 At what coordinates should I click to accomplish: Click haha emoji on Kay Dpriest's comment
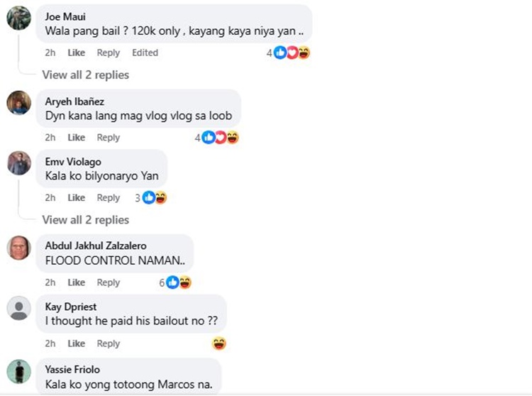(x=219, y=343)
